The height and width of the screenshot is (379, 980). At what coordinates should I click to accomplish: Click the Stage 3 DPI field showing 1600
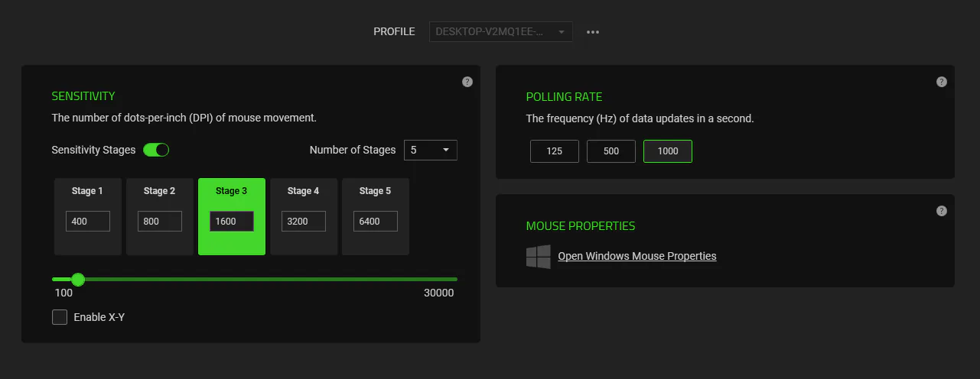pyautogui.click(x=232, y=222)
